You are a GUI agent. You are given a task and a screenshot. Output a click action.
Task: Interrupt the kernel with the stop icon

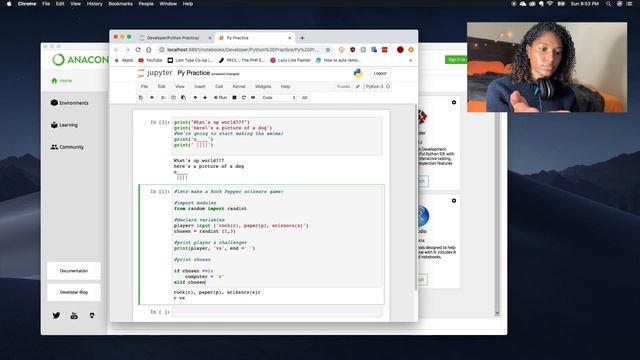234,98
